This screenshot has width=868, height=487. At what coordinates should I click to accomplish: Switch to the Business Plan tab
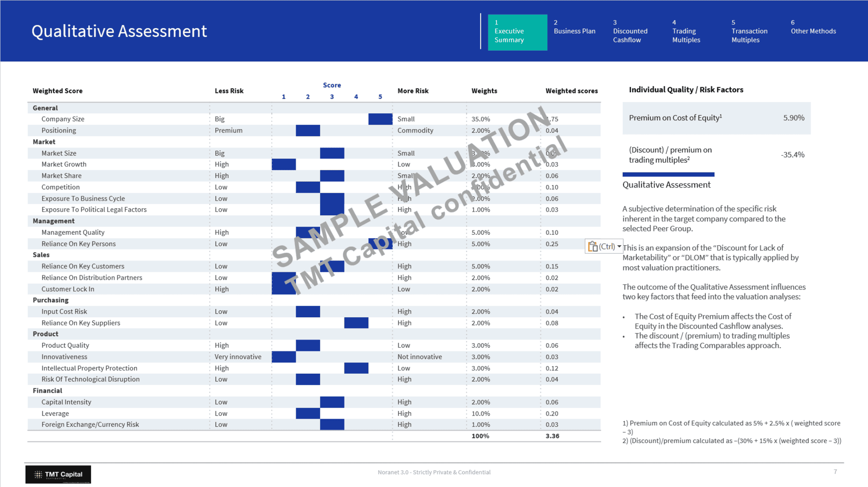[x=575, y=28]
